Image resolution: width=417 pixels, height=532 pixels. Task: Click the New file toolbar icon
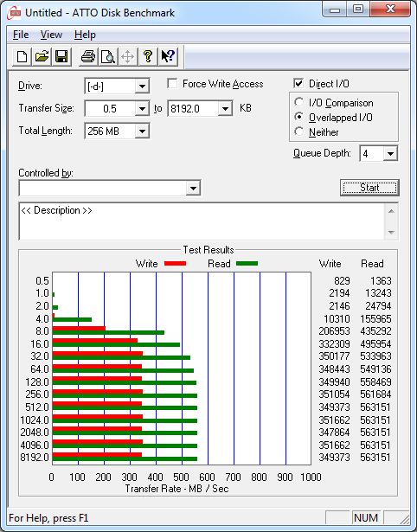[x=22, y=56]
